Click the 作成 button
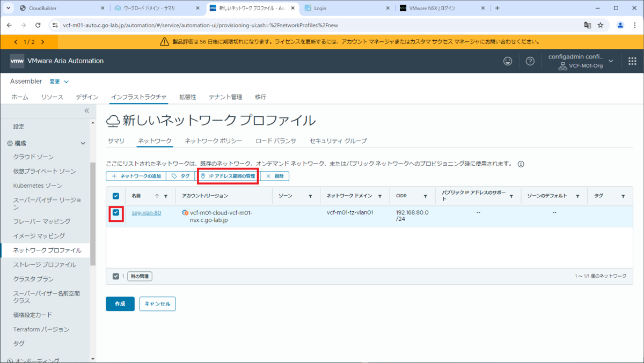This screenshot has width=644, height=363. (x=120, y=303)
